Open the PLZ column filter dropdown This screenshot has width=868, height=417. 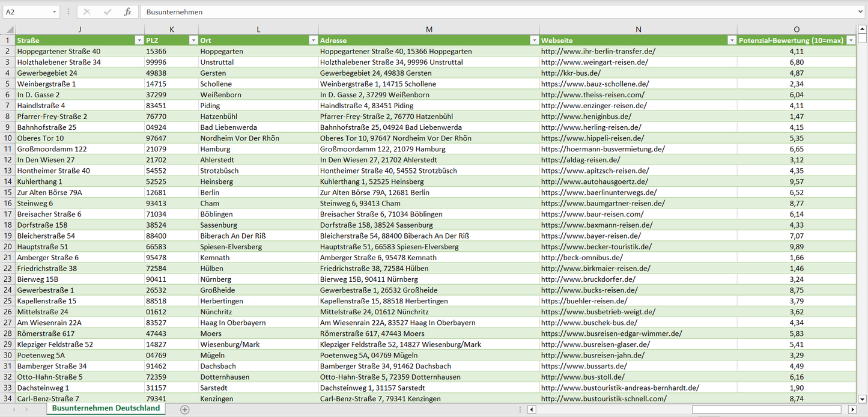[x=193, y=40]
